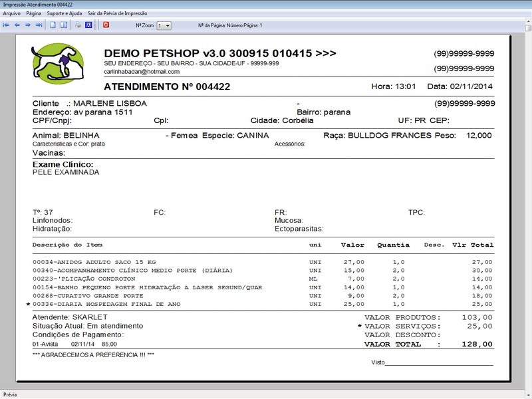Click the printer icon
Image resolution: width=532 pixels, height=399 pixels.
[x=78, y=25]
